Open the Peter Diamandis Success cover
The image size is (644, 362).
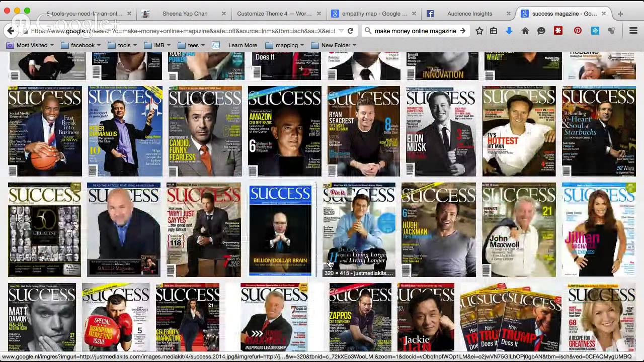(125, 131)
